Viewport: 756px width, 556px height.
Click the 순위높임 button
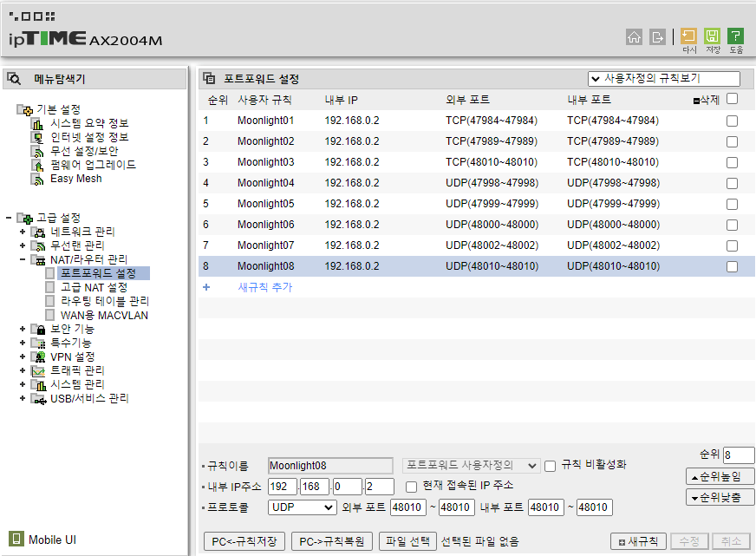pyautogui.click(x=720, y=477)
